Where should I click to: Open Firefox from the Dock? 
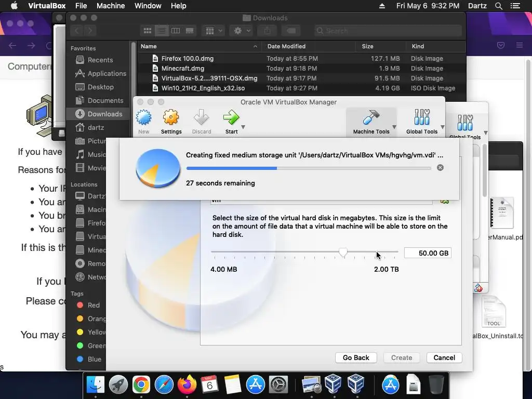pyautogui.click(x=187, y=384)
